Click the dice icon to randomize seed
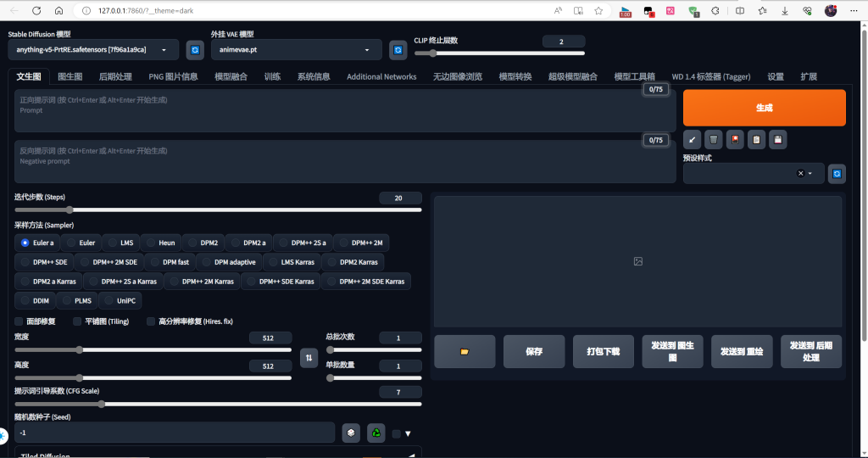The width and height of the screenshot is (868, 458). (351, 433)
